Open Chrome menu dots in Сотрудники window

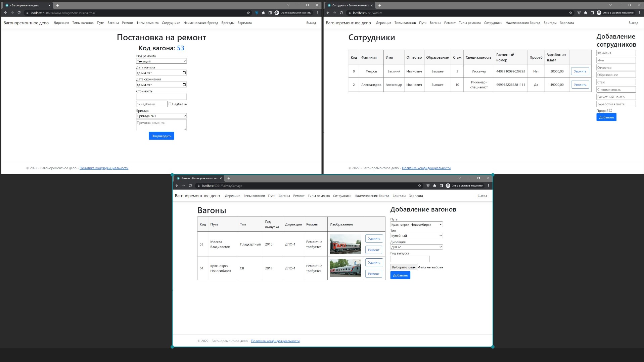[640, 13]
